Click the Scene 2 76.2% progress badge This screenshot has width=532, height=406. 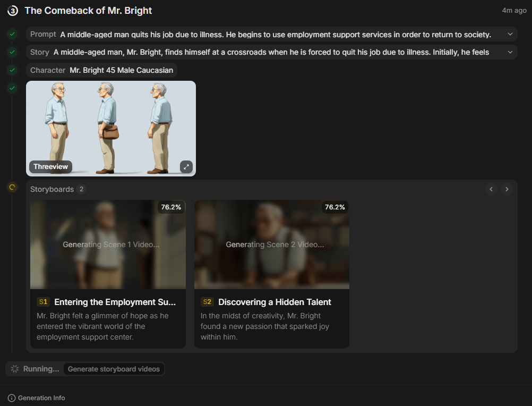click(335, 207)
